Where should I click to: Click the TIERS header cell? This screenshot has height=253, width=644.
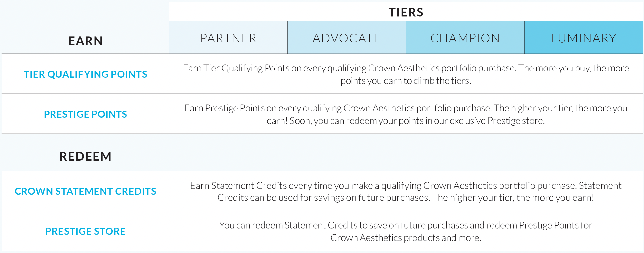[x=406, y=12]
